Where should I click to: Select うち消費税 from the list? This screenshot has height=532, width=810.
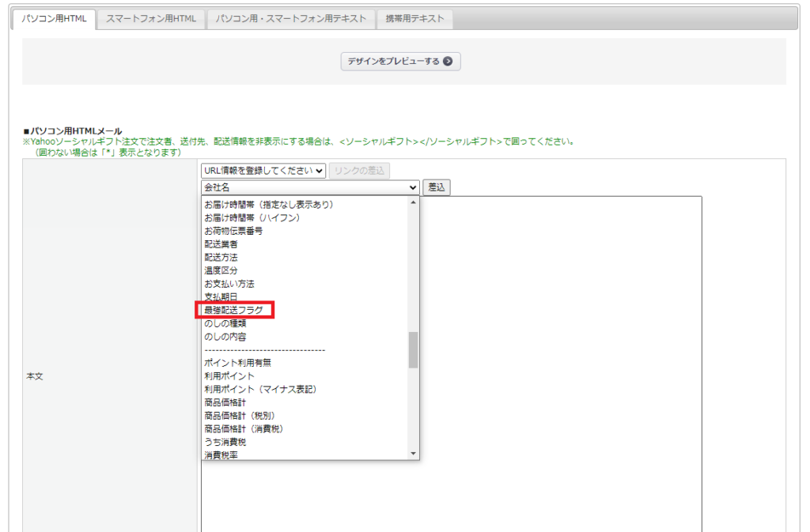(305, 442)
